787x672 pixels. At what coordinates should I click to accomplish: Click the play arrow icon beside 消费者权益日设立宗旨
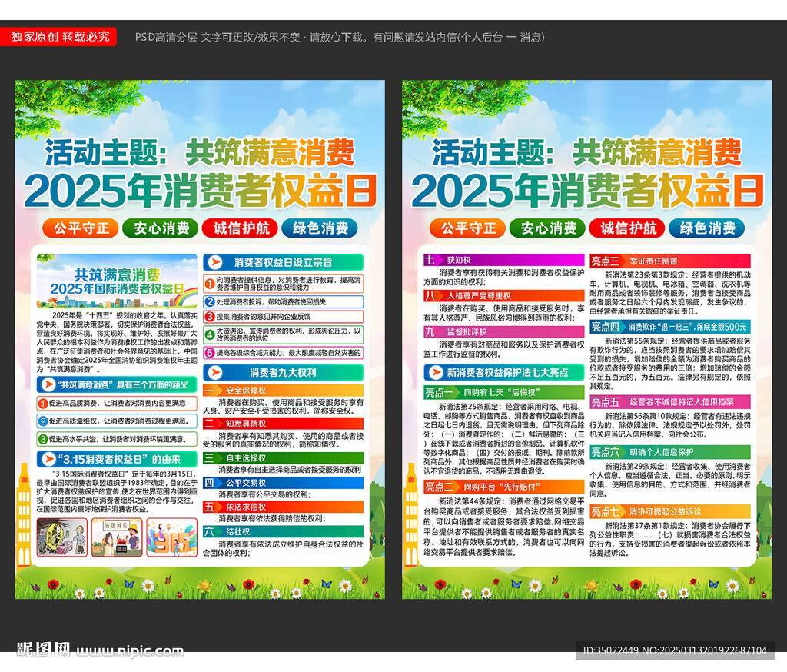pyautogui.click(x=215, y=262)
